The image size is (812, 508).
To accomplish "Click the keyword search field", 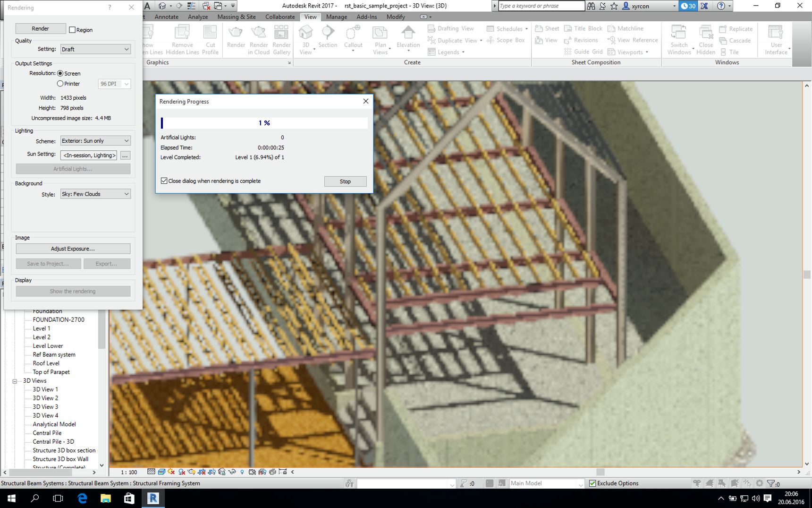I will [541, 6].
